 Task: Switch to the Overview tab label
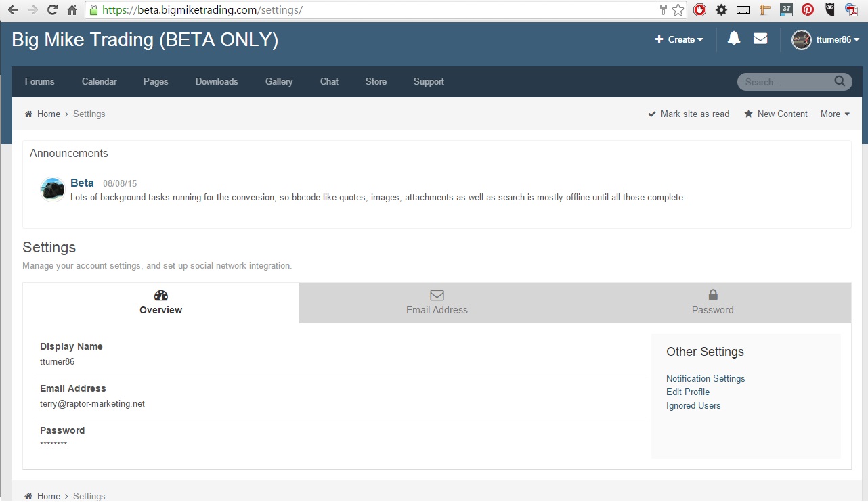pos(161,310)
